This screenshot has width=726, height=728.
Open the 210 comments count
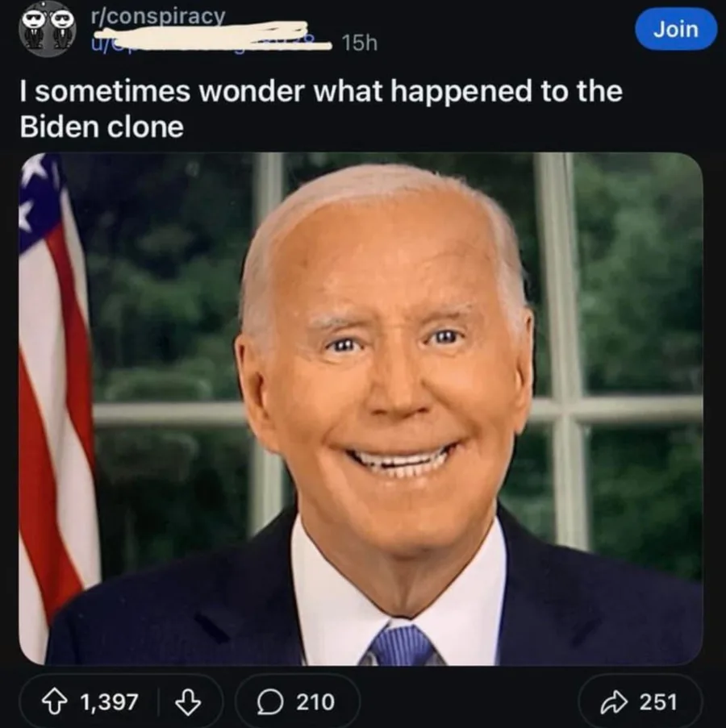[315, 701]
